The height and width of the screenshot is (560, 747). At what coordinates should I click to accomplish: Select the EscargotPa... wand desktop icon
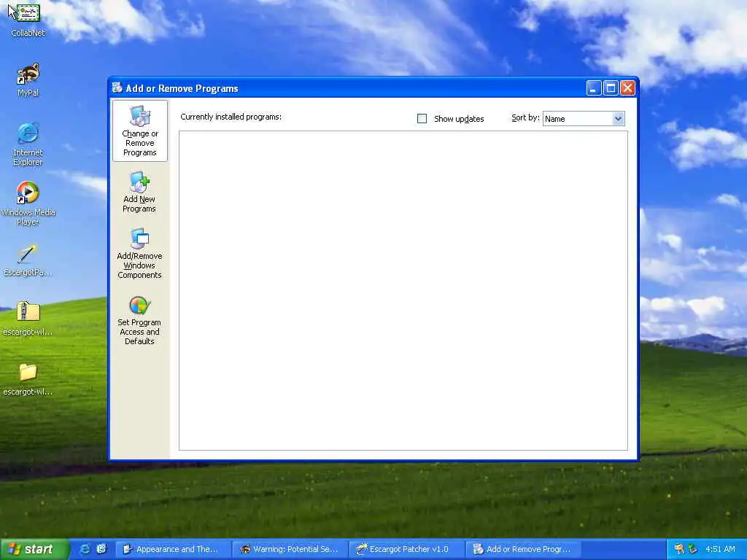point(28,260)
